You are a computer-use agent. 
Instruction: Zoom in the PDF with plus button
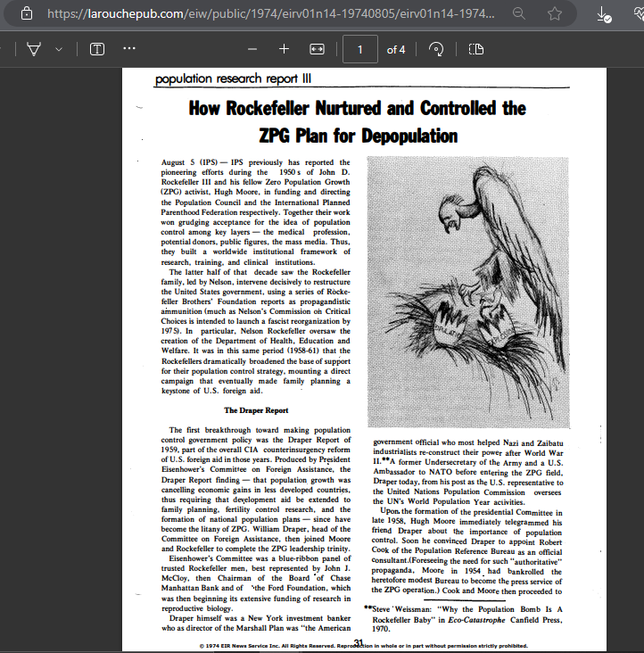tap(284, 49)
